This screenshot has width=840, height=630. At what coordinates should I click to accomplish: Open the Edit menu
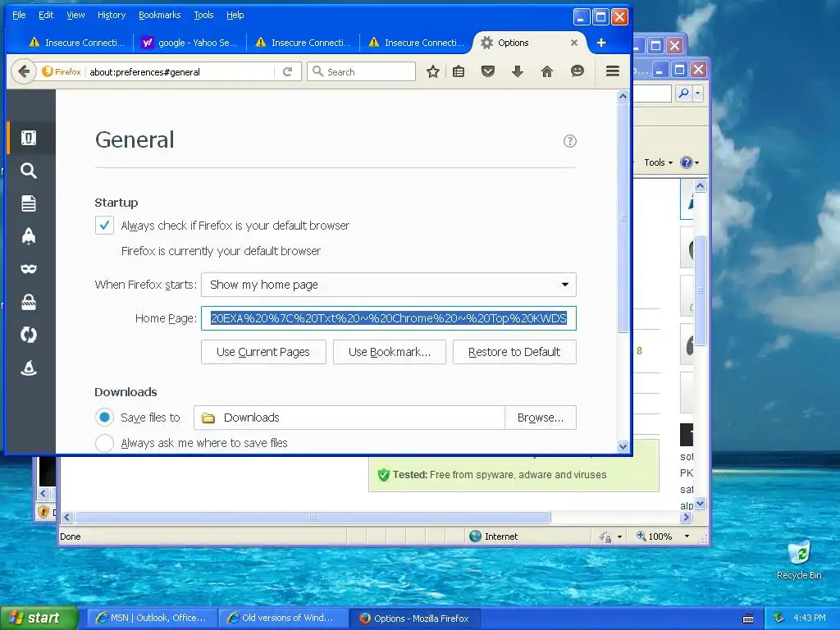(46, 15)
